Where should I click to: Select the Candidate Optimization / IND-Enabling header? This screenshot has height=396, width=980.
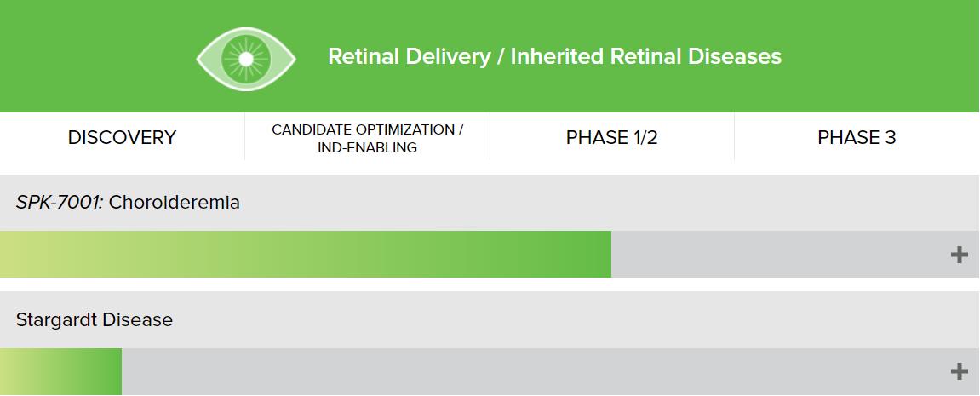coord(367,138)
